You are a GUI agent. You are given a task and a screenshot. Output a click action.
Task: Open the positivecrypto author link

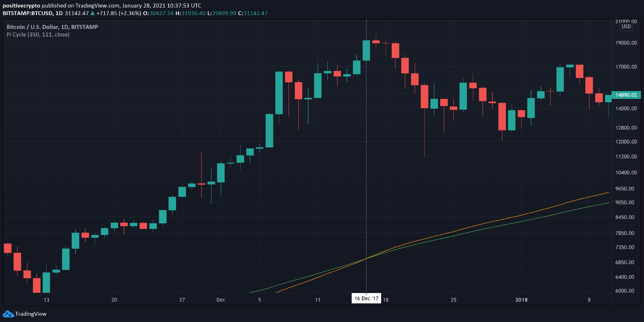click(x=21, y=5)
